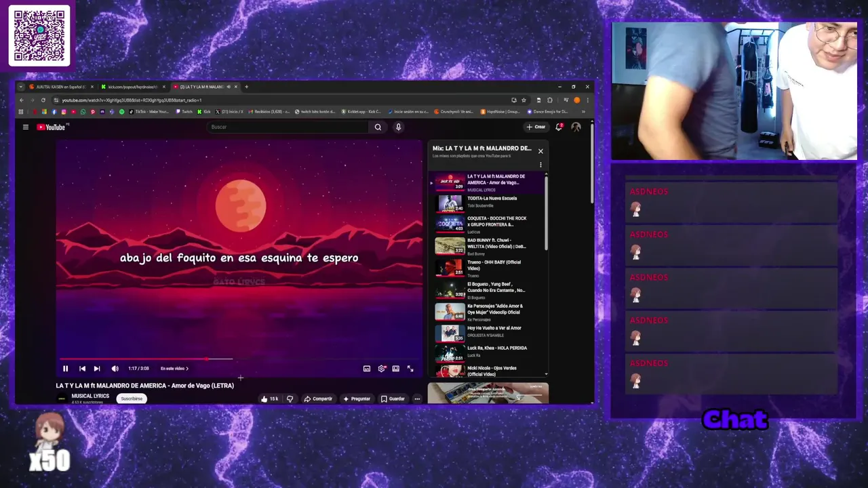Open the MUSICAL LYRICS channel name
The width and height of the screenshot is (868, 488).
click(x=90, y=396)
